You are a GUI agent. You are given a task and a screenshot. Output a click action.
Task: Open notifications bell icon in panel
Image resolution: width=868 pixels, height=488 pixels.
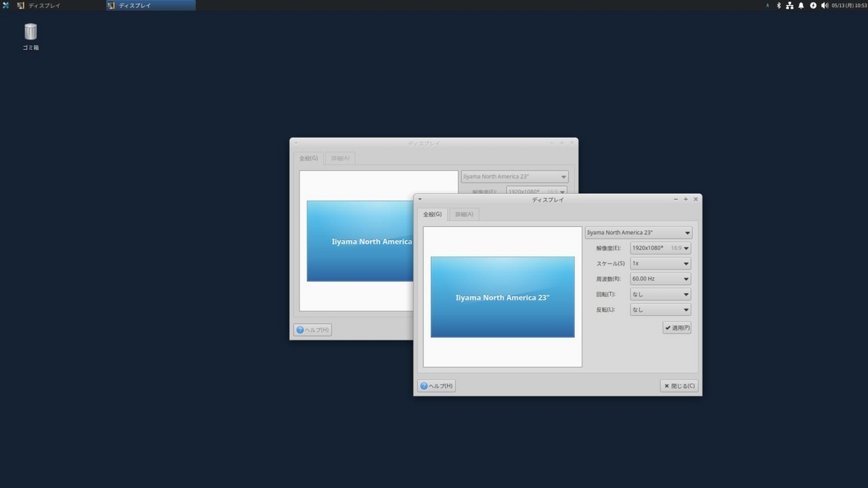[801, 5]
